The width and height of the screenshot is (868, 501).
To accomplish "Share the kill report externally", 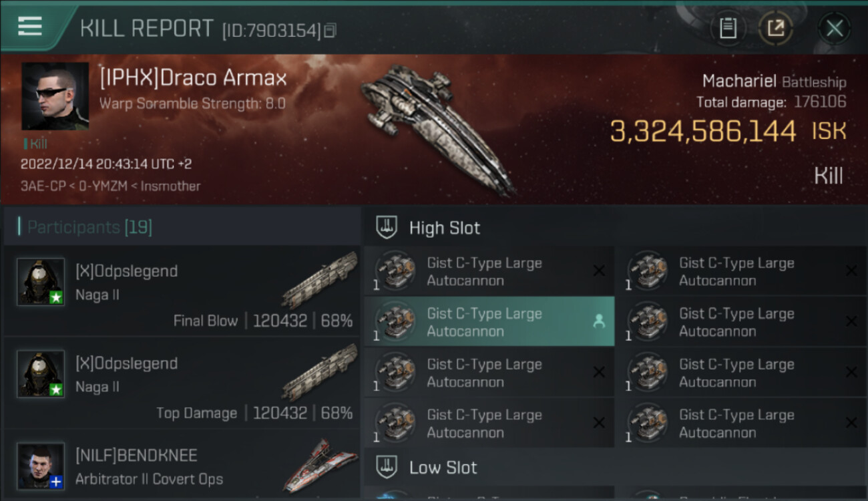I will pyautogui.click(x=776, y=28).
